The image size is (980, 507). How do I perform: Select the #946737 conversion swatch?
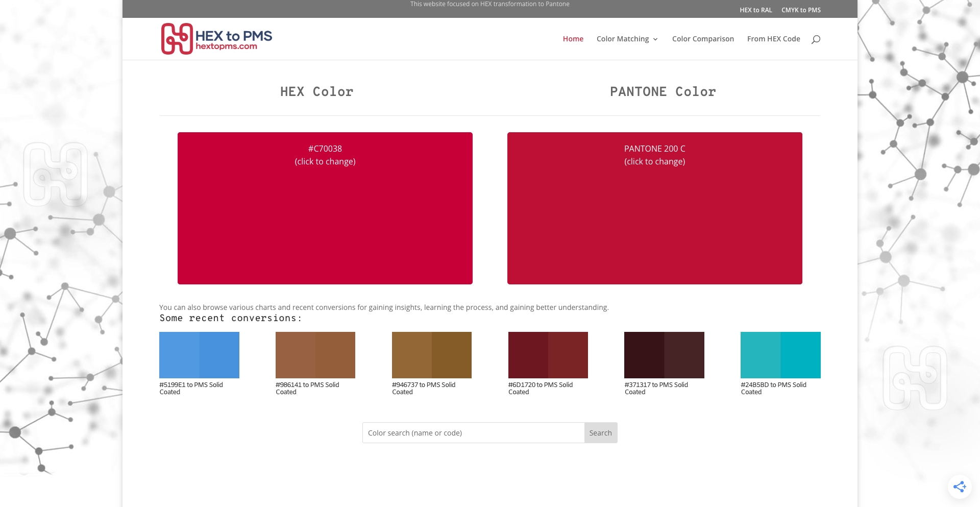pyautogui.click(x=431, y=355)
